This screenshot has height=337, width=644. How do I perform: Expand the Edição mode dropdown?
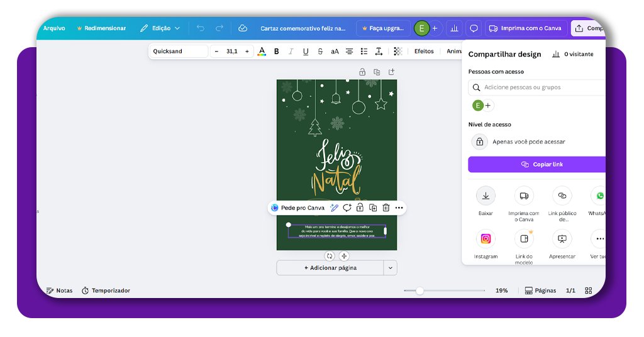click(160, 28)
